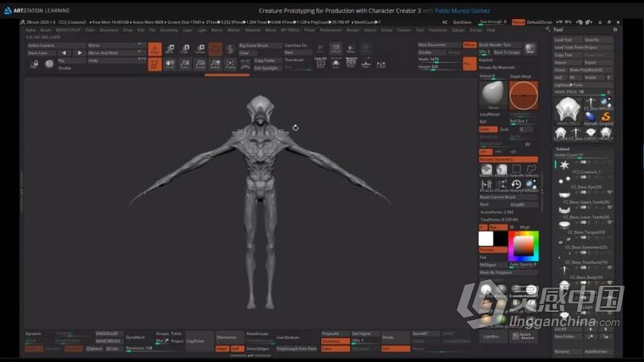Screen dimensions: 644x362
Task: Click the History brush icon
Action: click(x=516, y=185)
